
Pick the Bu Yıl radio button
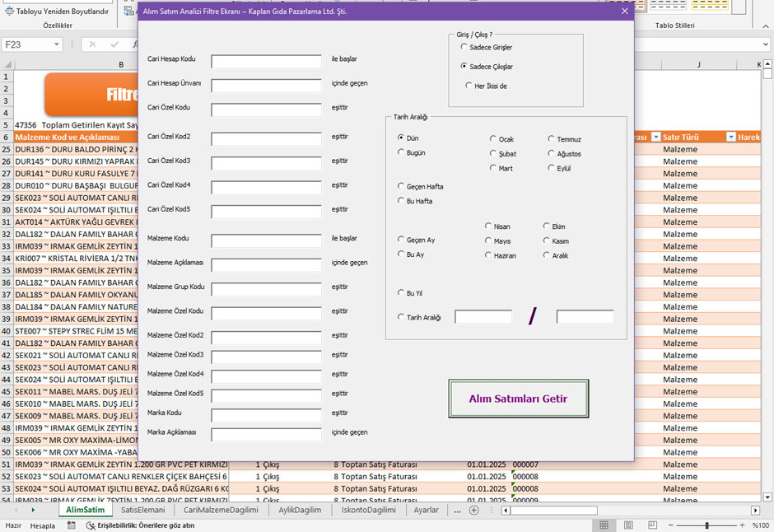pos(410,293)
